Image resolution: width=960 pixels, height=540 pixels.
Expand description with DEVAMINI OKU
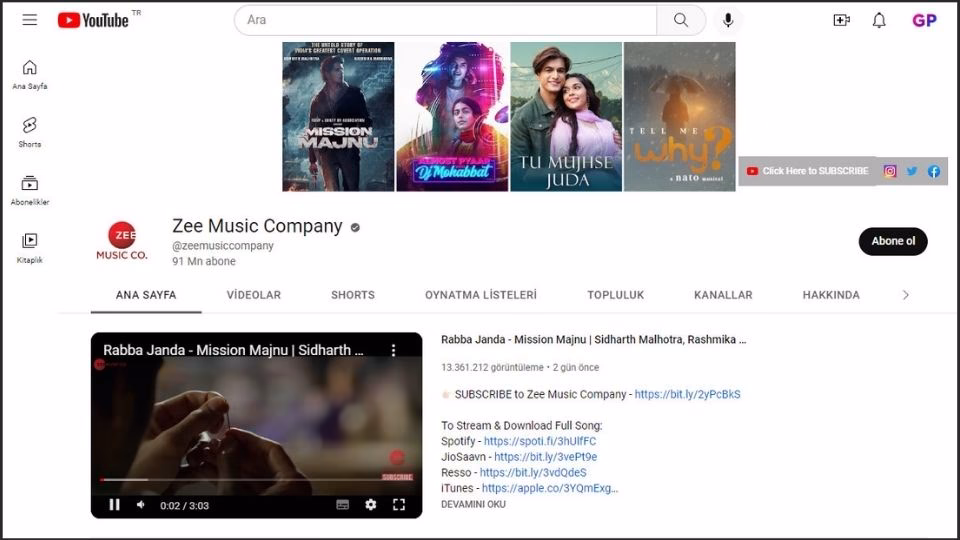[473, 504]
